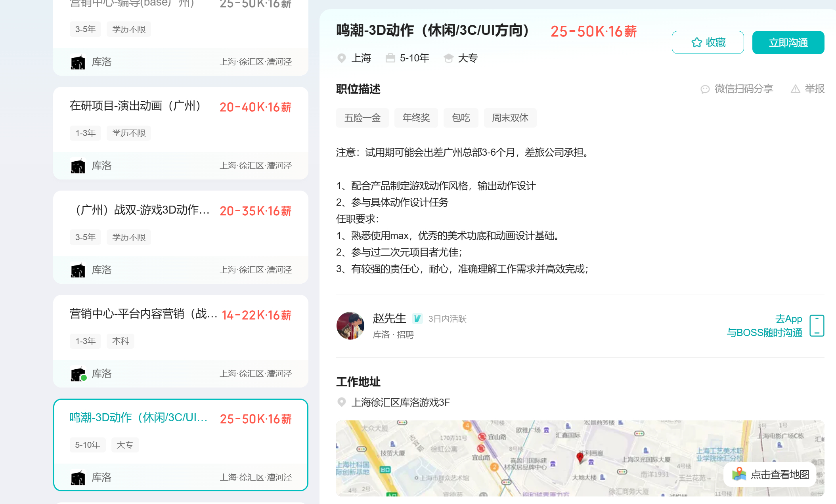The image size is (836, 504).
Task: Open （广州）战双-游戏3D动作 job listing
Action: click(x=181, y=237)
